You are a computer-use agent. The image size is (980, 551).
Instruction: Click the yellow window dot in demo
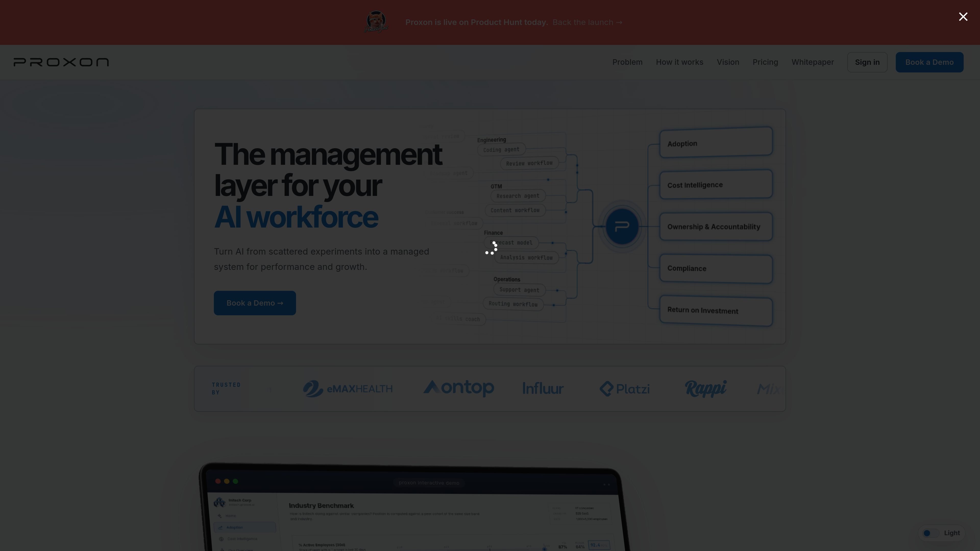(227, 481)
